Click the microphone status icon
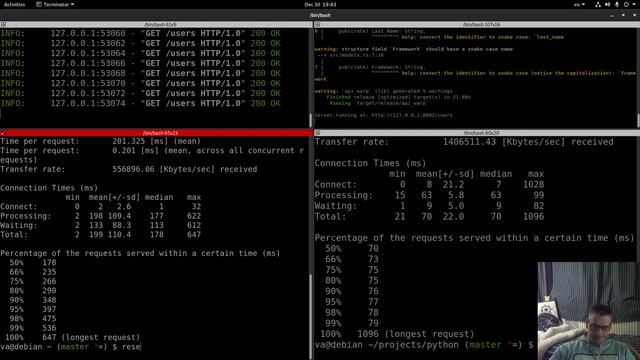The height and width of the screenshot is (360, 640). click(617, 4)
